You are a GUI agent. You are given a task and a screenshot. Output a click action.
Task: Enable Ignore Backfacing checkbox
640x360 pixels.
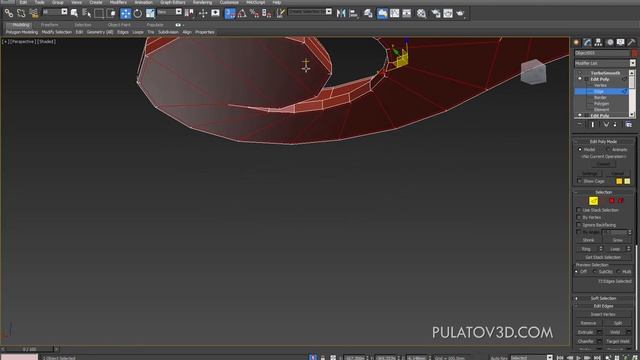578,225
